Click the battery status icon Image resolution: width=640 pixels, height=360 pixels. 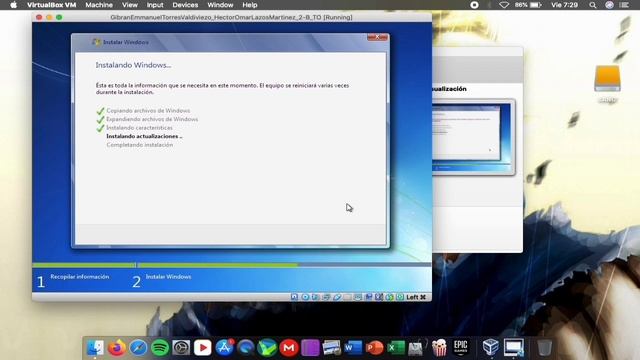coord(536,5)
